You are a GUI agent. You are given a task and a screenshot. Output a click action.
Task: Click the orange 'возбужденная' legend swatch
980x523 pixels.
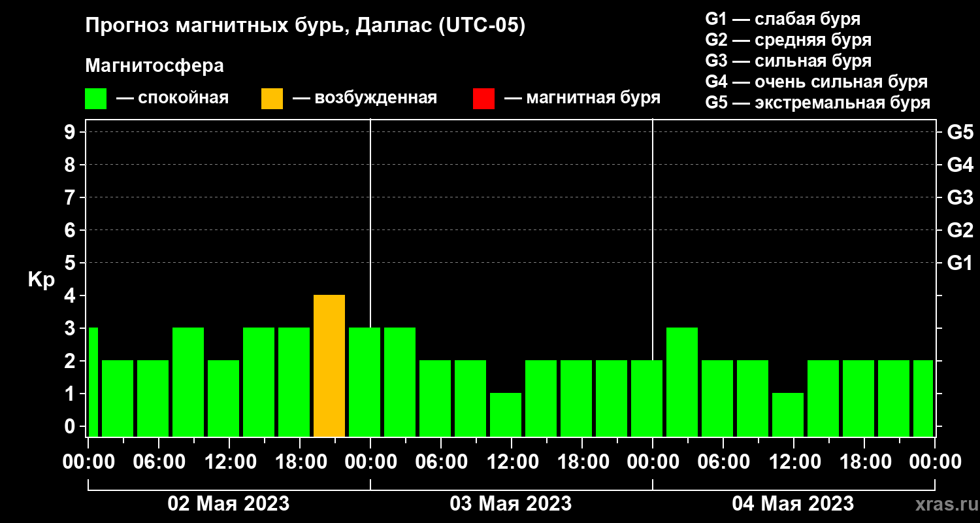pyautogui.click(x=272, y=98)
